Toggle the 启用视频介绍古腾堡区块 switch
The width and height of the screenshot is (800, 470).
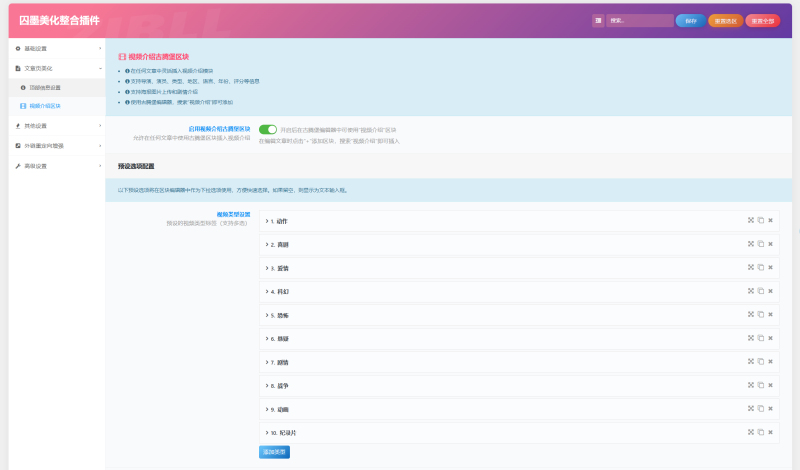click(x=267, y=129)
